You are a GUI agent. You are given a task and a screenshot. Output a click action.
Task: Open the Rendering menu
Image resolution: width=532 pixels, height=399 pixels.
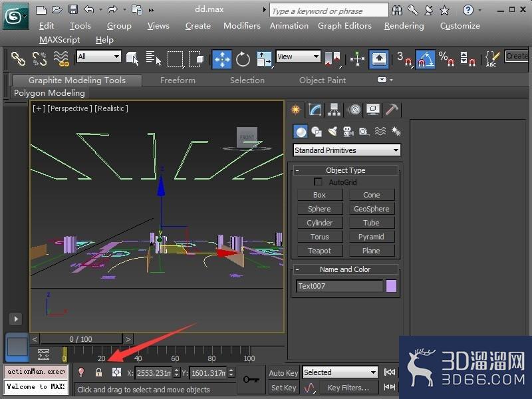click(404, 26)
